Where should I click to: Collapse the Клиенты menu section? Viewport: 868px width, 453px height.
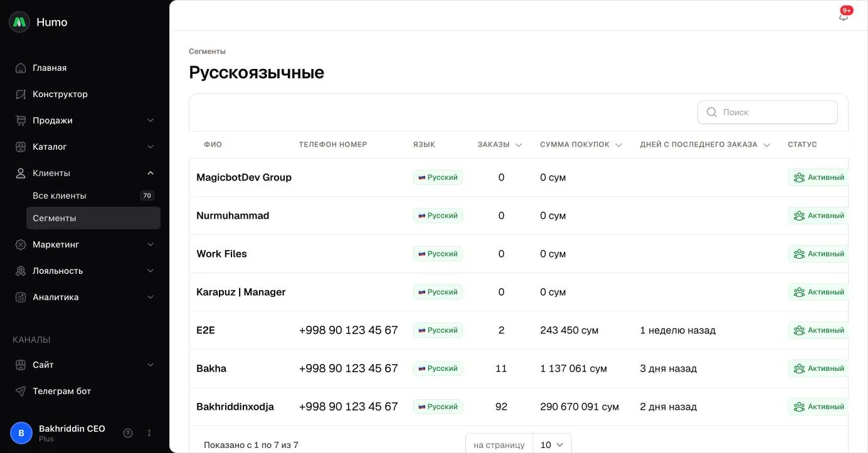(x=151, y=173)
